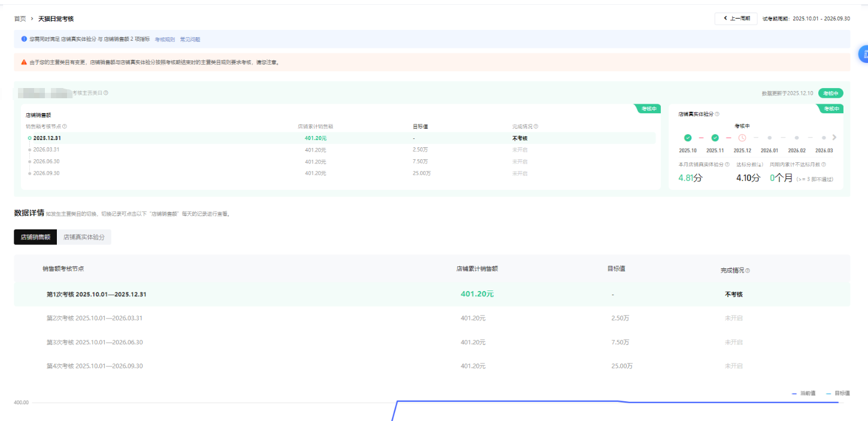Open the floating blue side widget
Screen dimensions: 868x421
click(863, 54)
